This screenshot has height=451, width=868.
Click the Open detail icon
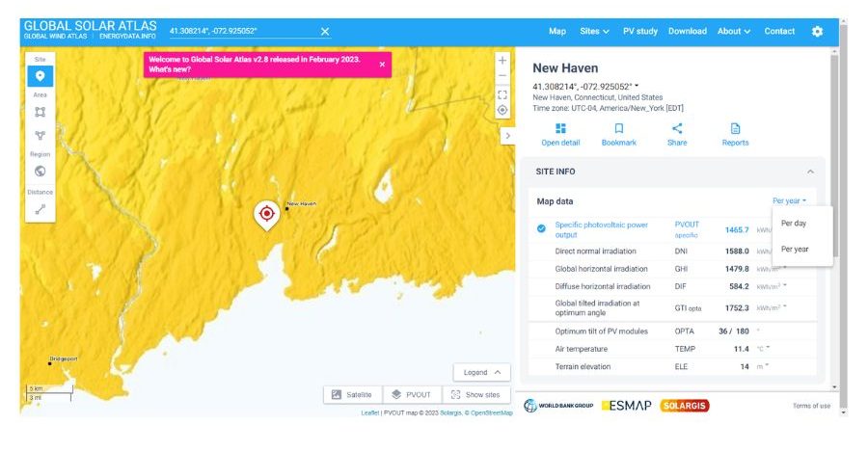[x=560, y=129]
